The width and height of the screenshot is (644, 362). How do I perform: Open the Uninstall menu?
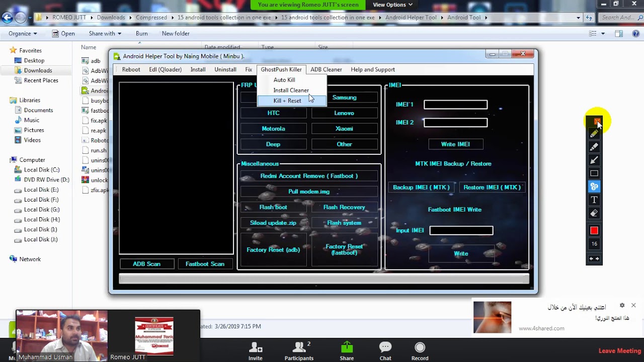tap(225, 69)
